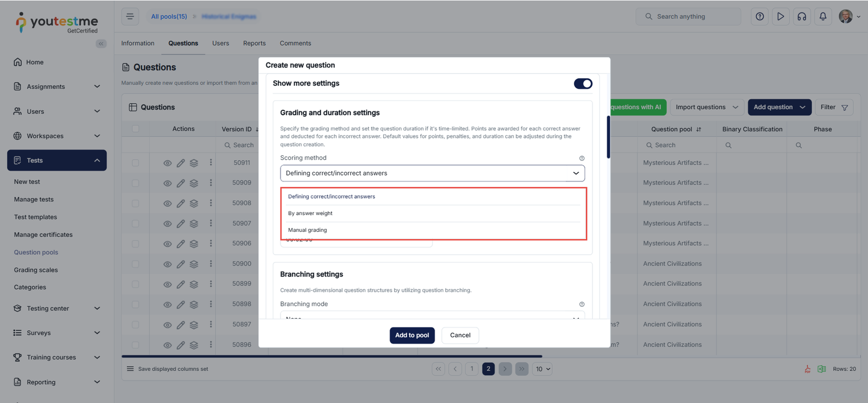Open Grading scales in the sidebar
868x403 pixels.
(36, 270)
